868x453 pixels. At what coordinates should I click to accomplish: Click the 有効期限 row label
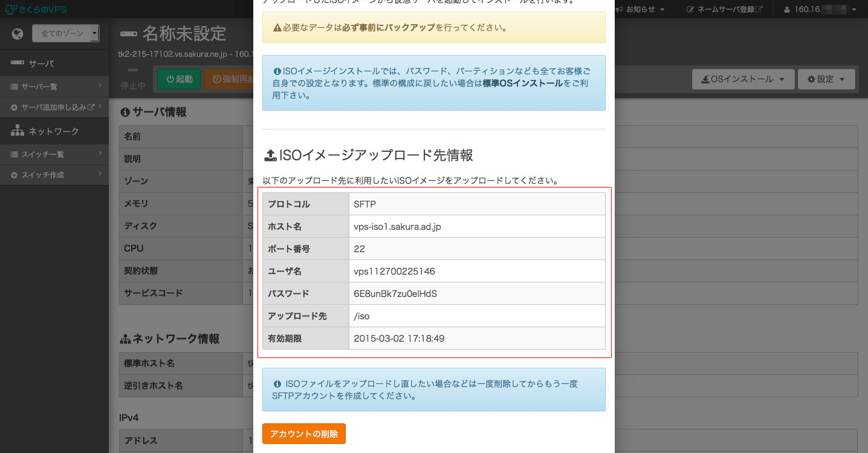285,339
